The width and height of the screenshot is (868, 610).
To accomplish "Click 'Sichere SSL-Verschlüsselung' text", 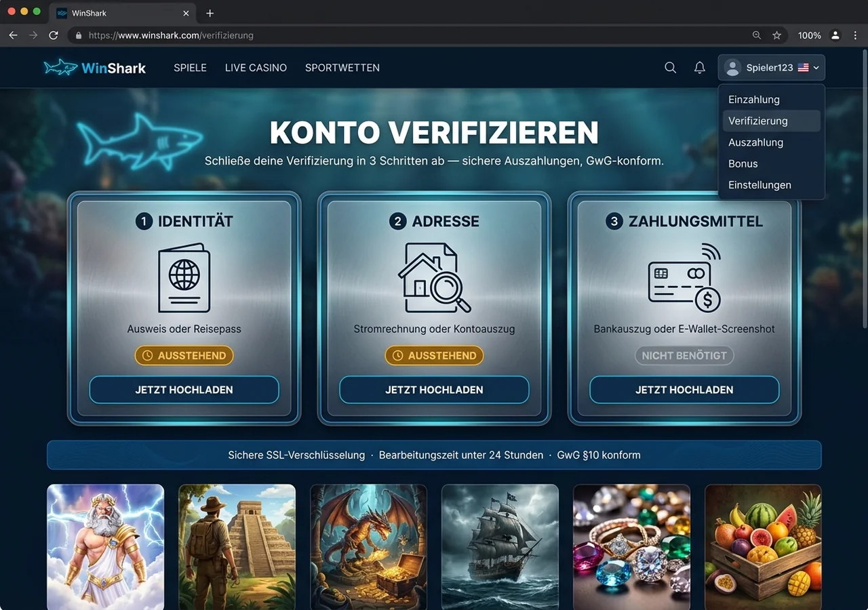I will (296, 455).
